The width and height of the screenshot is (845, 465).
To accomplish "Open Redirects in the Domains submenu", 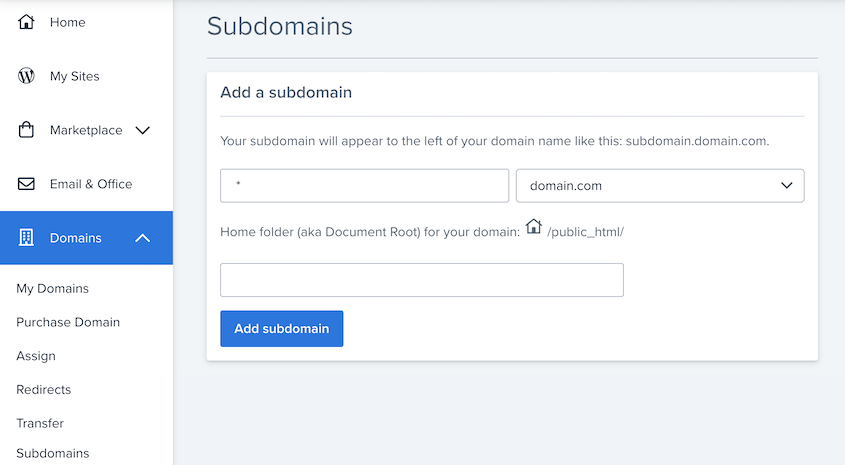I will pos(44,390).
